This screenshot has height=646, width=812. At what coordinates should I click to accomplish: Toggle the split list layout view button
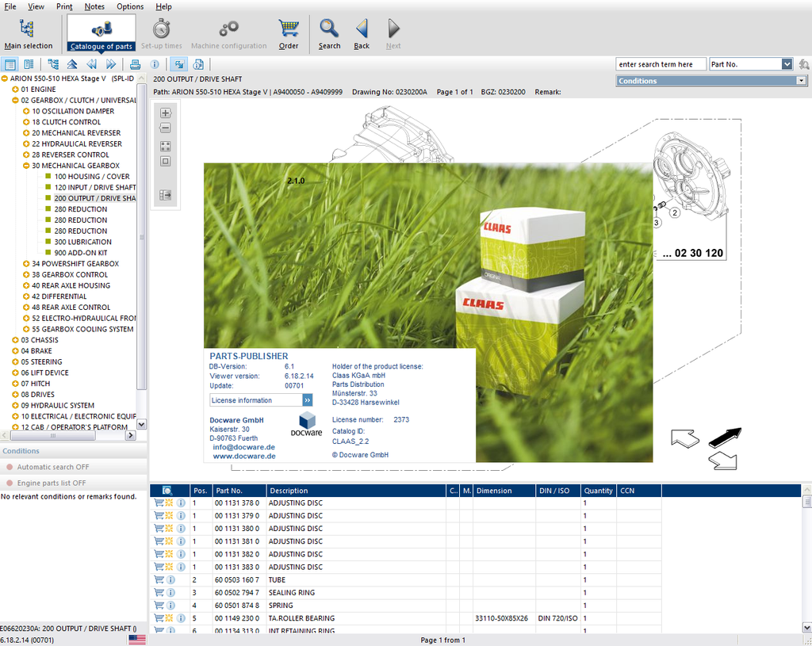[x=29, y=64]
